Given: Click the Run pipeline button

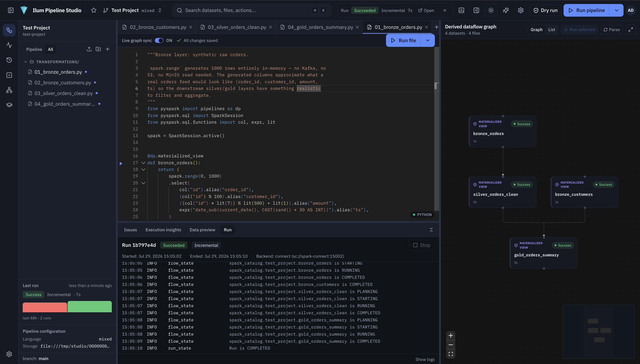Looking at the screenshot, I should coord(586,10).
